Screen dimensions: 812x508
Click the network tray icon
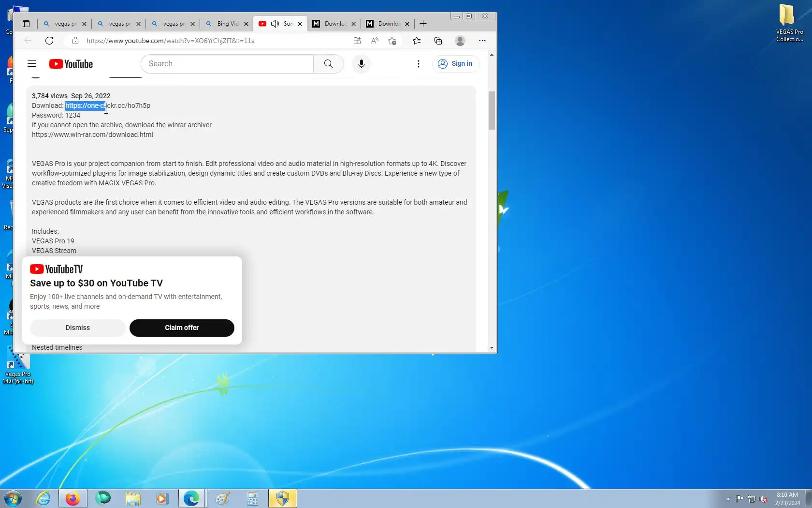tap(752, 499)
